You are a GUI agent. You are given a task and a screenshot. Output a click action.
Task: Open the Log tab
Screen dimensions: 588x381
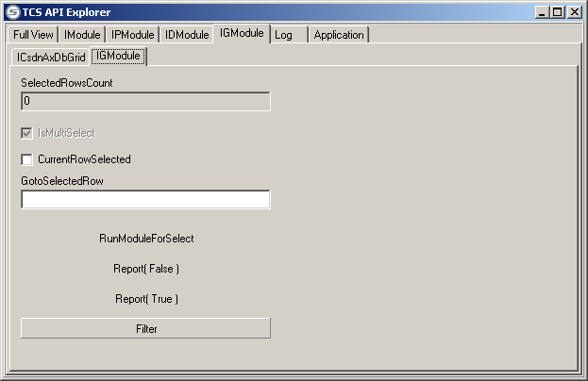283,35
